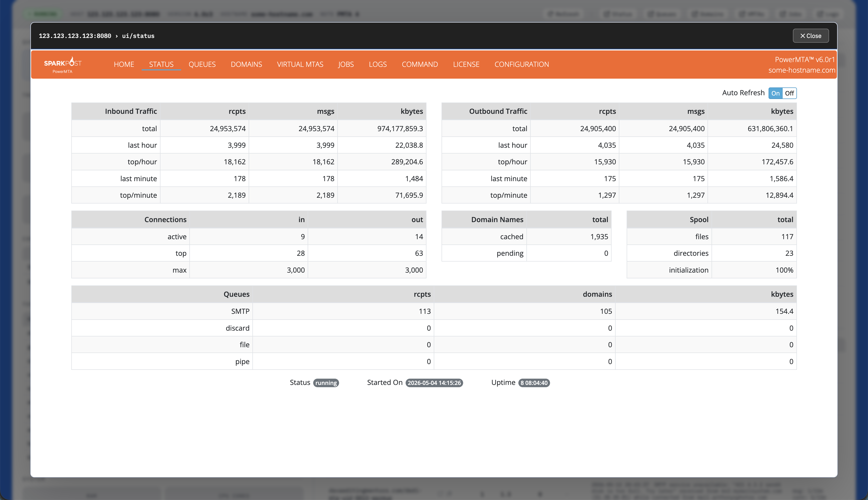
Task: Click the 123.123.123.123:8080 address in header
Action: click(x=75, y=36)
